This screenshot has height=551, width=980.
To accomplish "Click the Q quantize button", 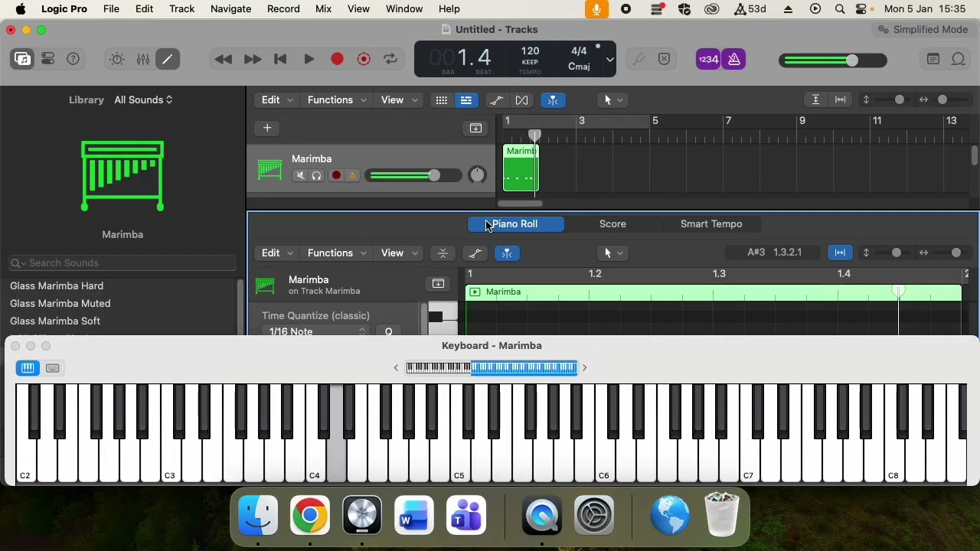I will [389, 331].
